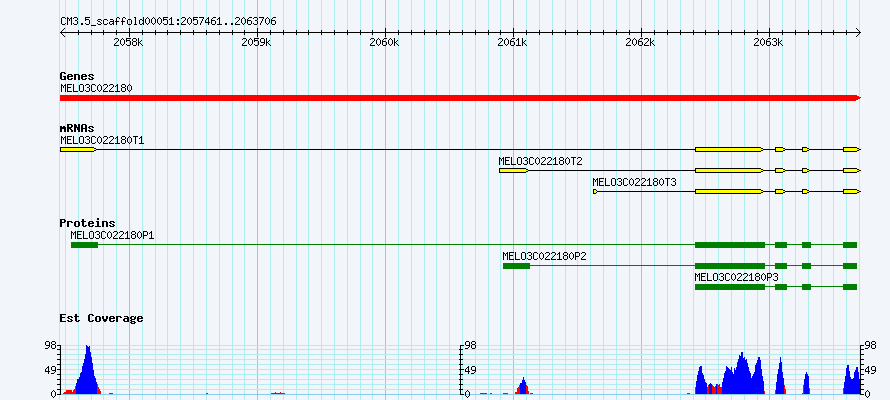Image resolution: width=890 pixels, height=400 pixels.
Task: Click the first yellow exon of transcript T2
Action: (x=514, y=170)
